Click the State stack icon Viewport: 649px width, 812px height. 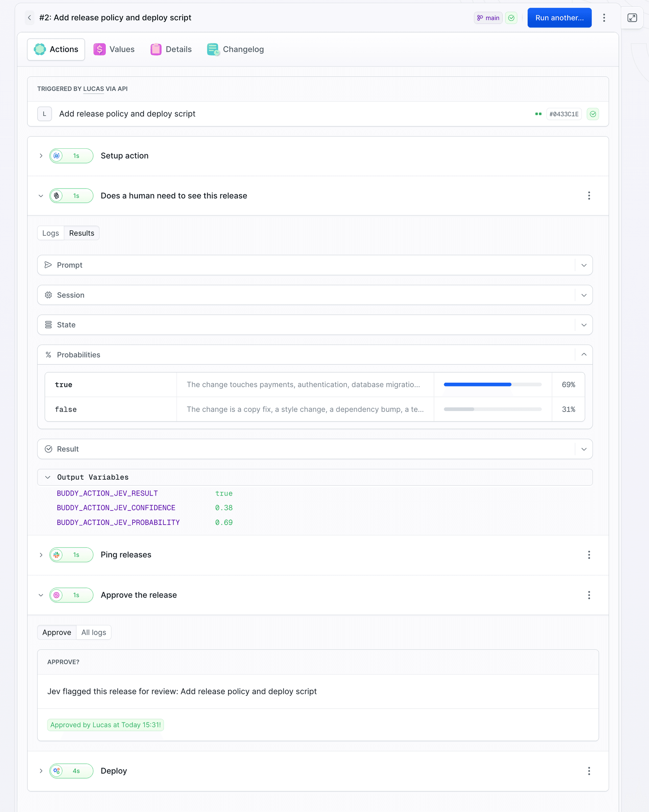coord(48,325)
